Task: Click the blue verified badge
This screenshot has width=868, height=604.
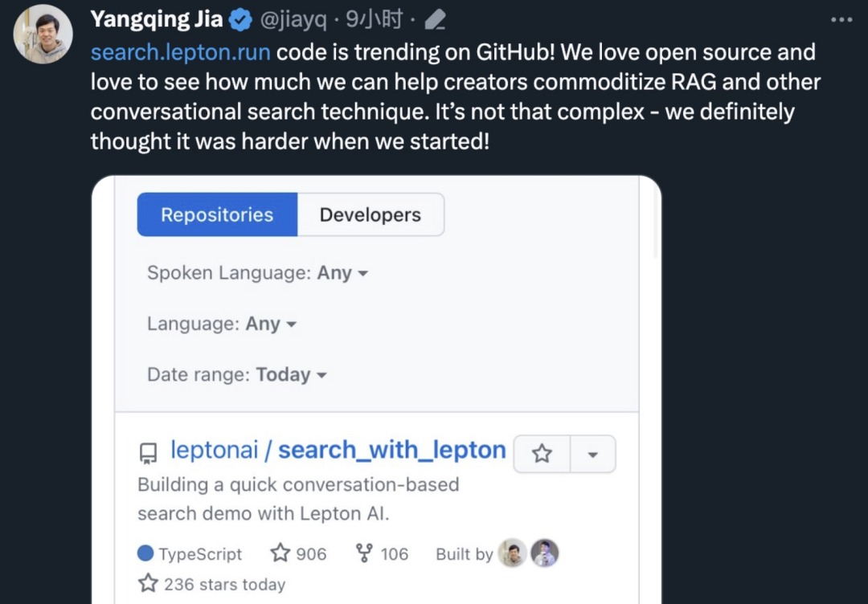Action: pyautogui.click(x=240, y=20)
